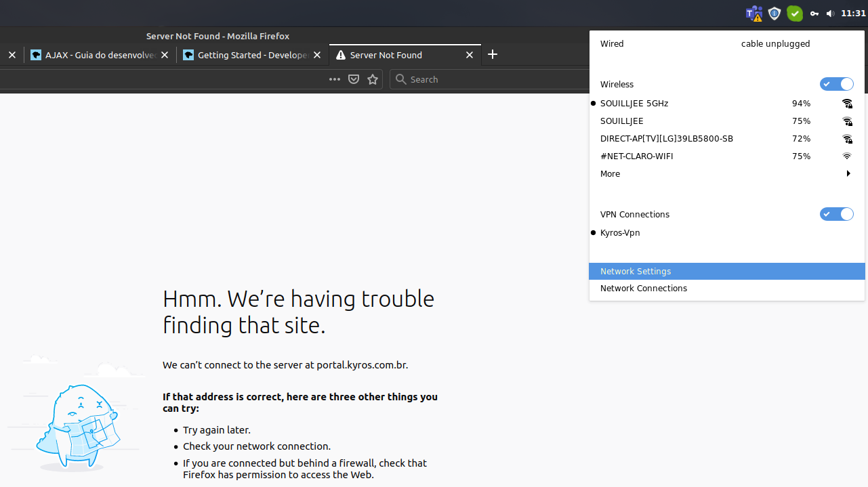Click the shield security tray icon
The height and width of the screenshot is (487, 868).
pos(774,14)
